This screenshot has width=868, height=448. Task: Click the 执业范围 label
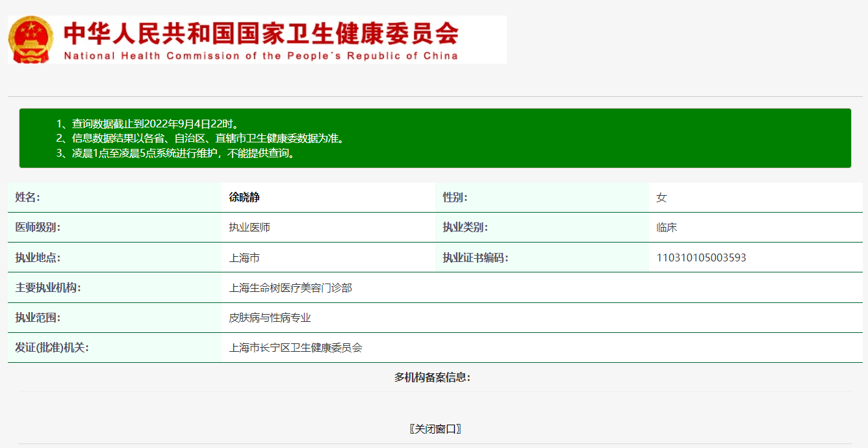click(x=38, y=318)
